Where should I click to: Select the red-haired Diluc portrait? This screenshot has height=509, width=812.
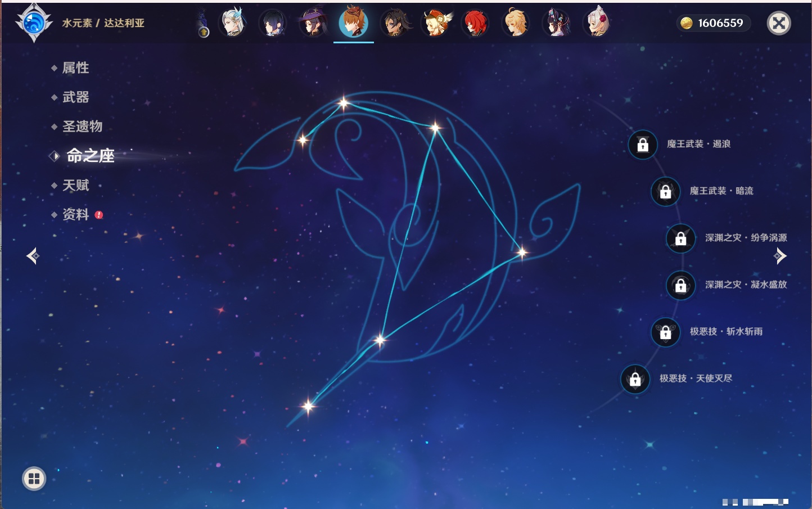pos(475,23)
